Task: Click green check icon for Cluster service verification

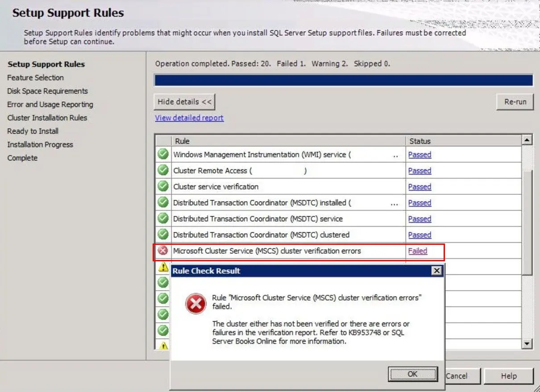Action: 163,186
